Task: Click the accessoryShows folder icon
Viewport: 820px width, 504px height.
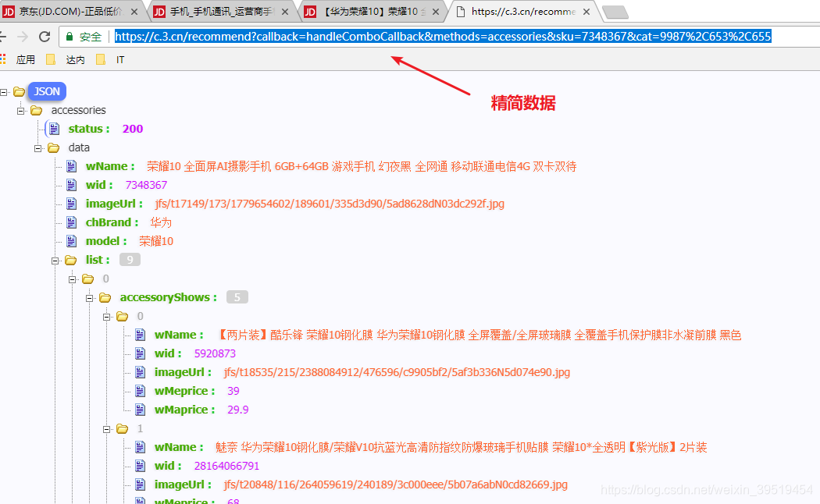Action: (x=105, y=298)
